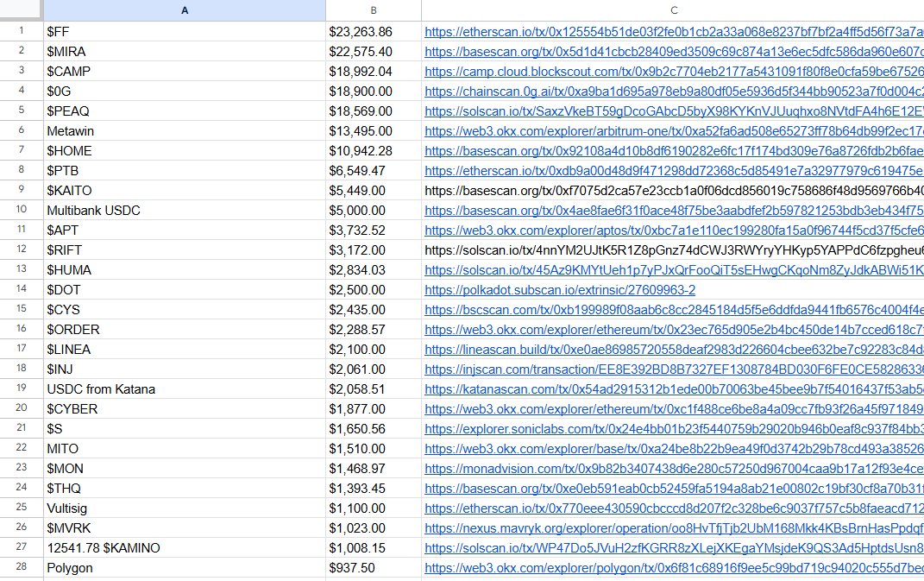Select row 1 header

[22, 31]
